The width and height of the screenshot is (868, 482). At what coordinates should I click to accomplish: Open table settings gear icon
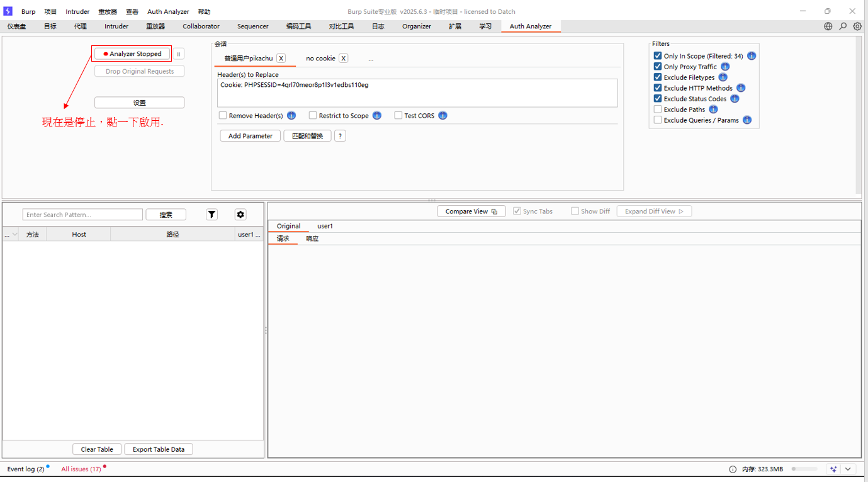[240, 215]
